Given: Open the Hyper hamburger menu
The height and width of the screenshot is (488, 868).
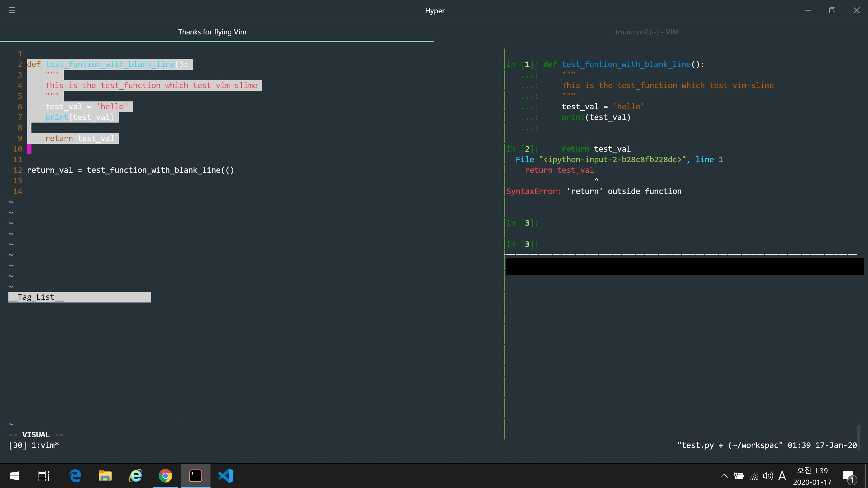Looking at the screenshot, I should [x=12, y=10].
